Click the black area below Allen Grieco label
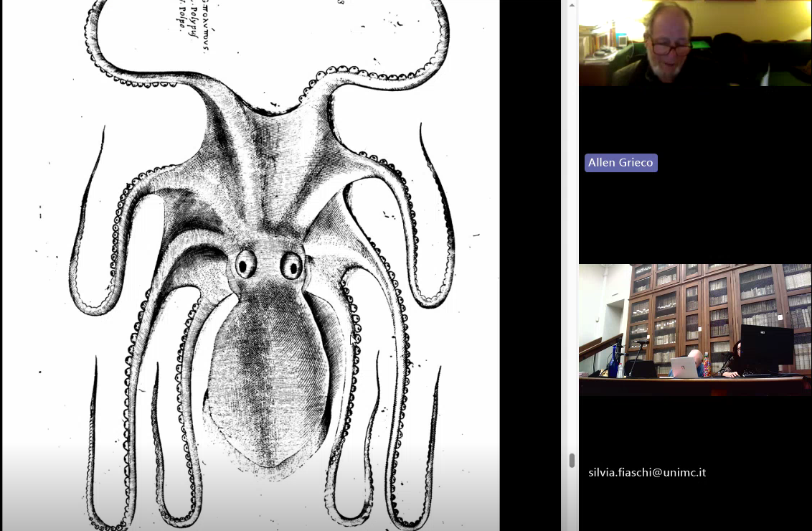 click(694, 215)
